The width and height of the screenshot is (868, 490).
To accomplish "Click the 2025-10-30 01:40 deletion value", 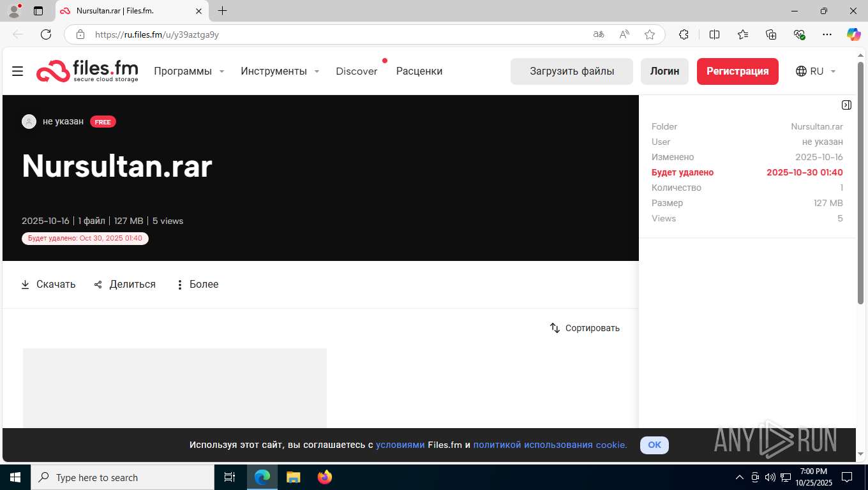I will pyautogui.click(x=805, y=172).
